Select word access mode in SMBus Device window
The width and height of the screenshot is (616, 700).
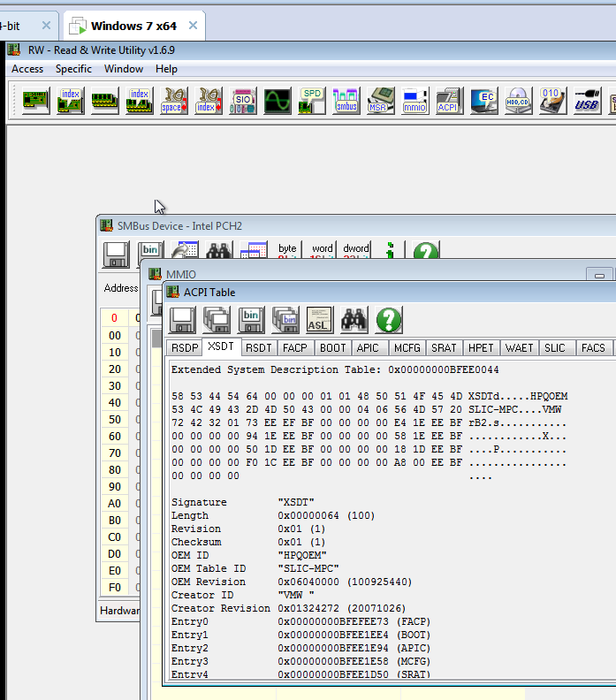coord(322,249)
